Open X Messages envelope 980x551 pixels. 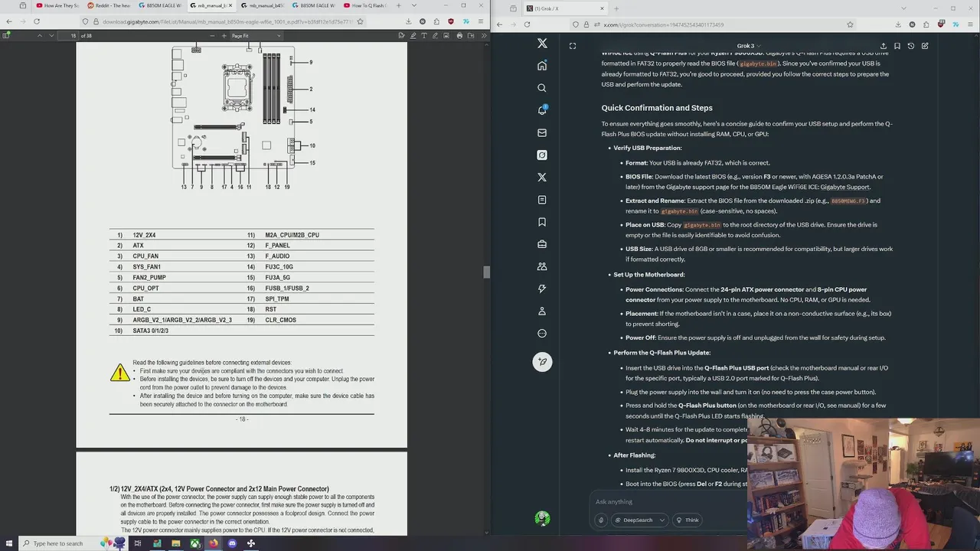tap(542, 132)
